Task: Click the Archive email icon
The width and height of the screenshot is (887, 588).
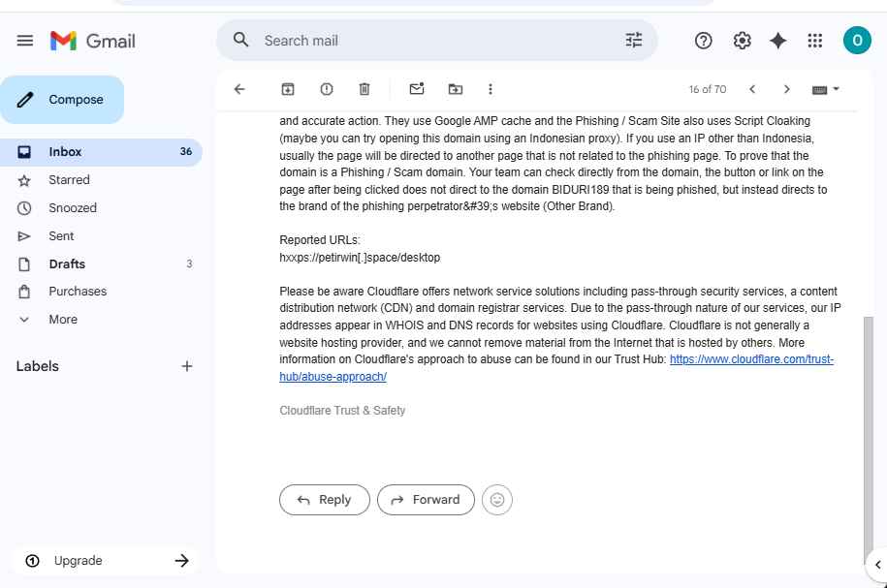Action: 288,89
